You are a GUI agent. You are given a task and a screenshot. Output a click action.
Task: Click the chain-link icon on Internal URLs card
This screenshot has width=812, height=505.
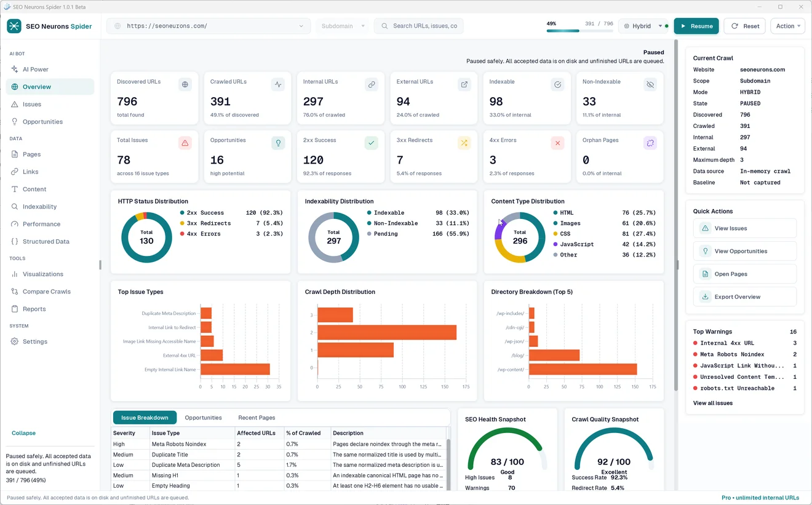[x=372, y=84]
